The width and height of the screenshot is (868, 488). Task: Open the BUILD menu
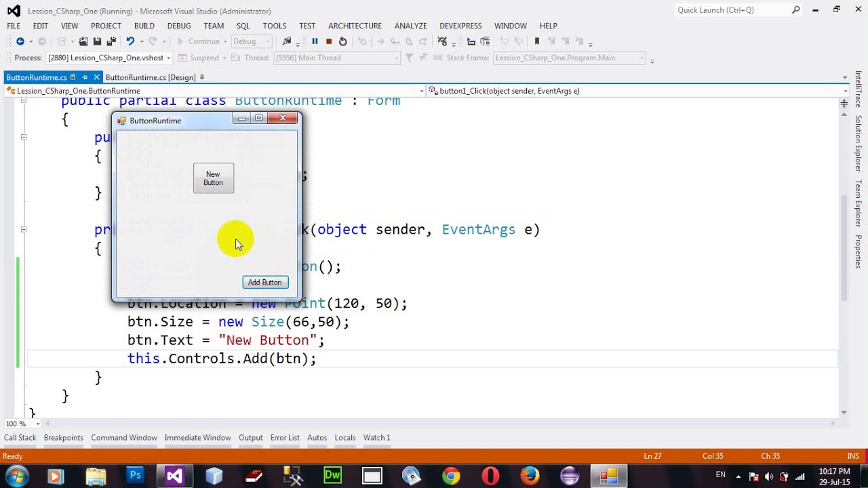point(144,26)
